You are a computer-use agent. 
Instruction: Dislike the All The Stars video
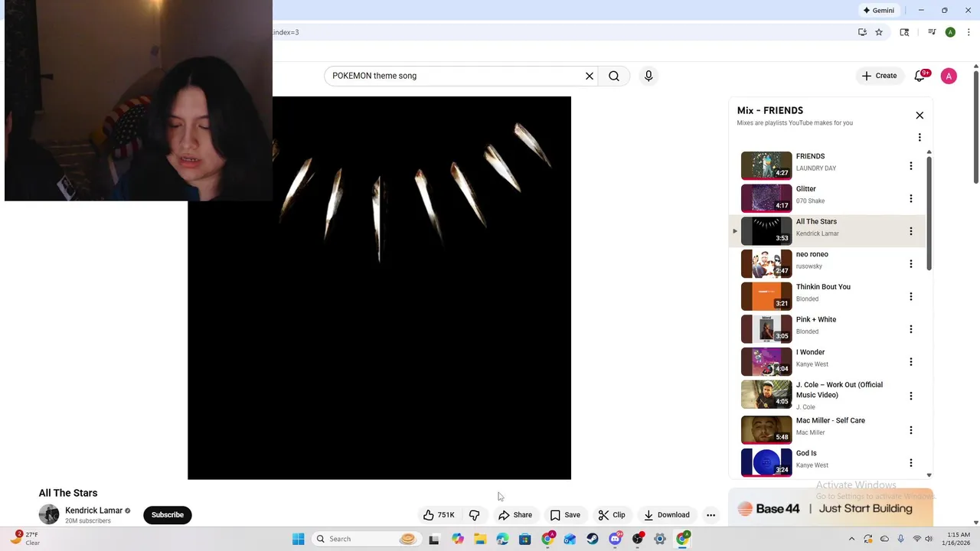click(x=475, y=515)
